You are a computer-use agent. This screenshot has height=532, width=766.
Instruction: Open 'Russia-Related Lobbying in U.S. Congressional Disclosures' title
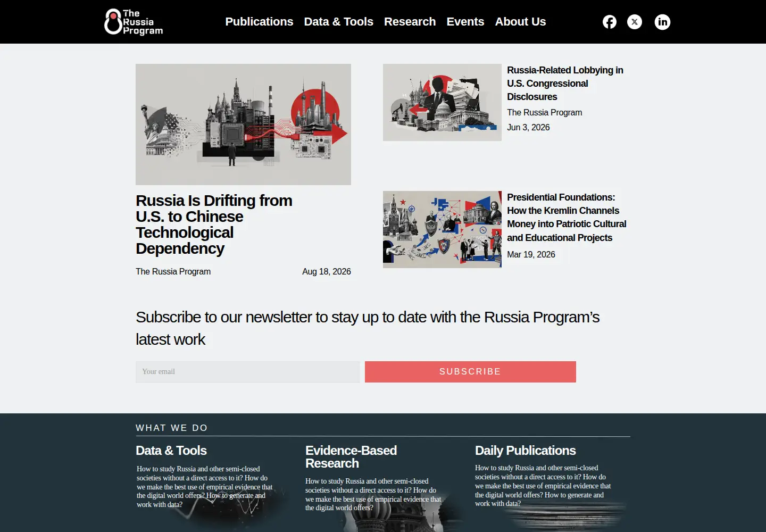(565, 84)
